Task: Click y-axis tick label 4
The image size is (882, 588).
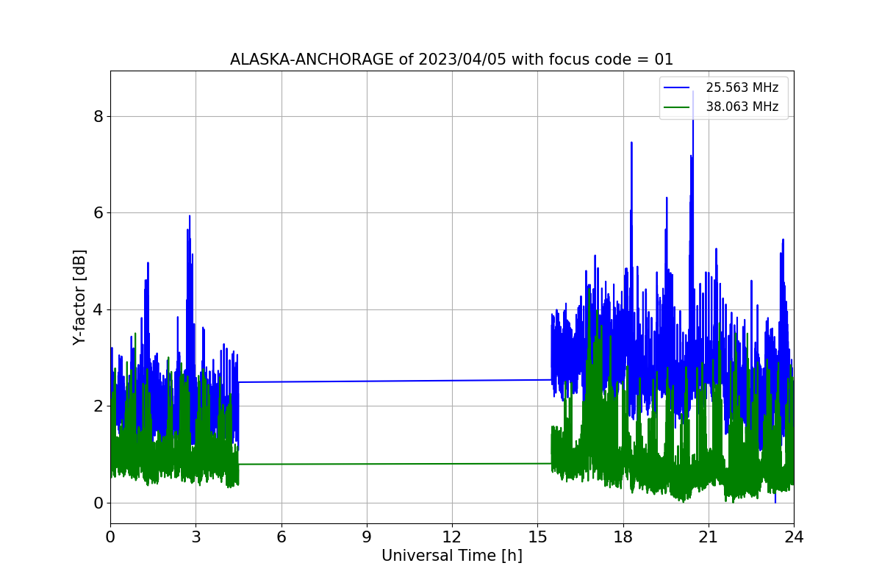Action: tap(98, 309)
